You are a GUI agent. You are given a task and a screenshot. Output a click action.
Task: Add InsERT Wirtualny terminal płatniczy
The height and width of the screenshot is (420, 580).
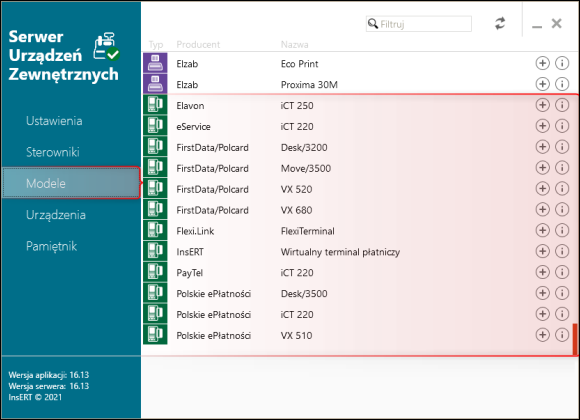click(542, 251)
